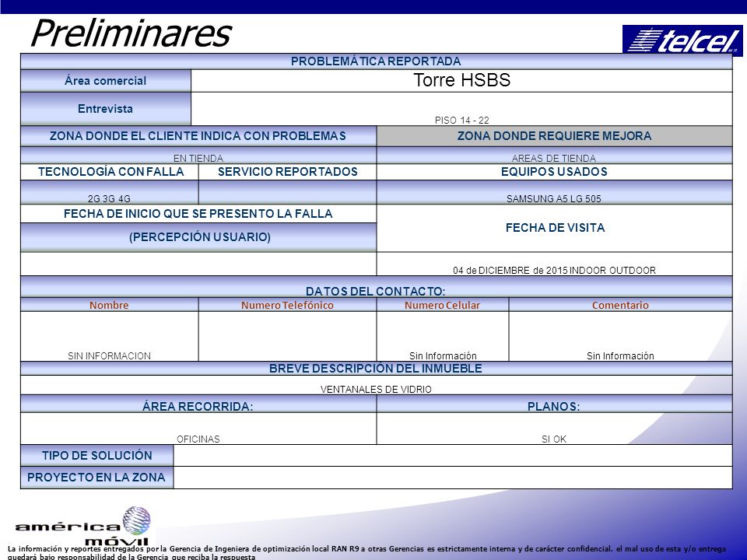The width and height of the screenshot is (747, 560).
Task: Select the Numero Celular column header
Action: coord(443,305)
